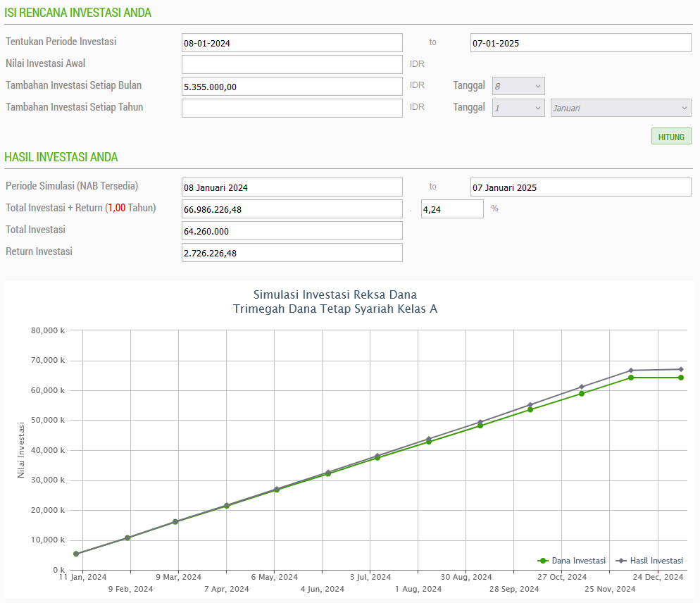
Task: Click Total Investasi field 64.260.000
Action: (292, 231)
